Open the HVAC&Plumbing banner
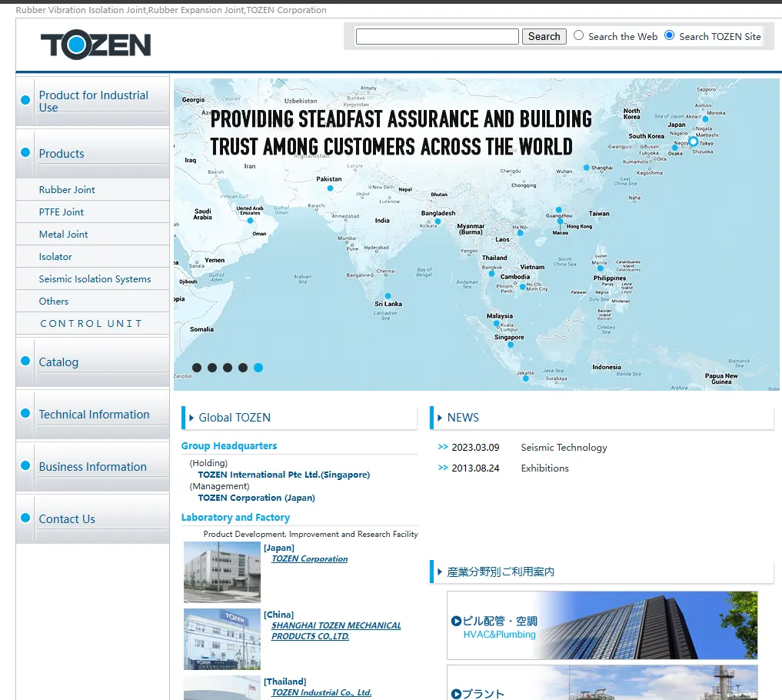782x700 pixels. 602,625
